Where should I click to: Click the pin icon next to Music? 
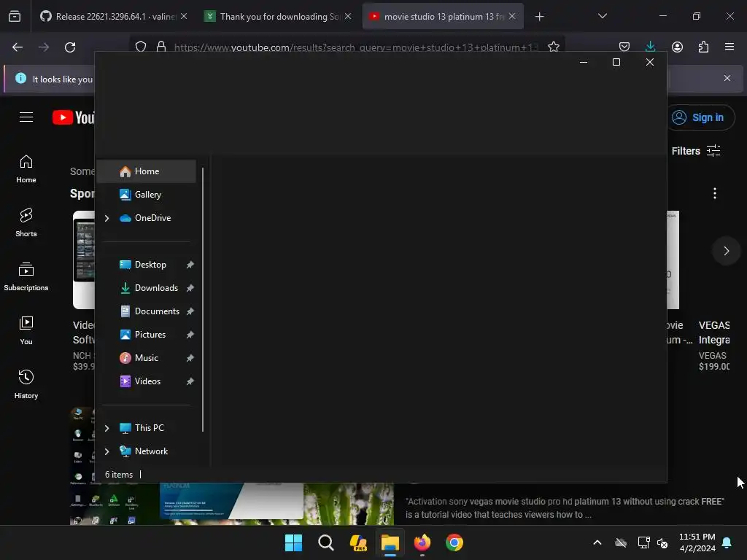pos(190,358)
